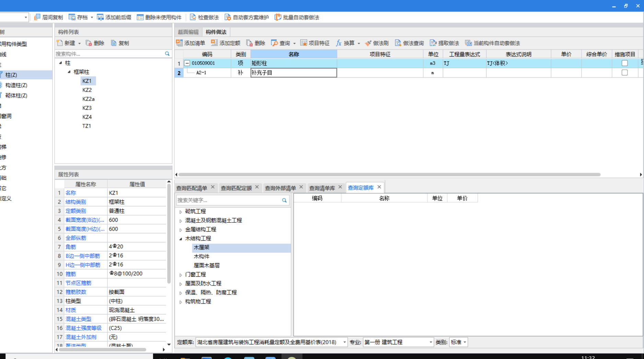Open 自动套方案维护 tool
The image size is (644, 359).
point(247,17)
